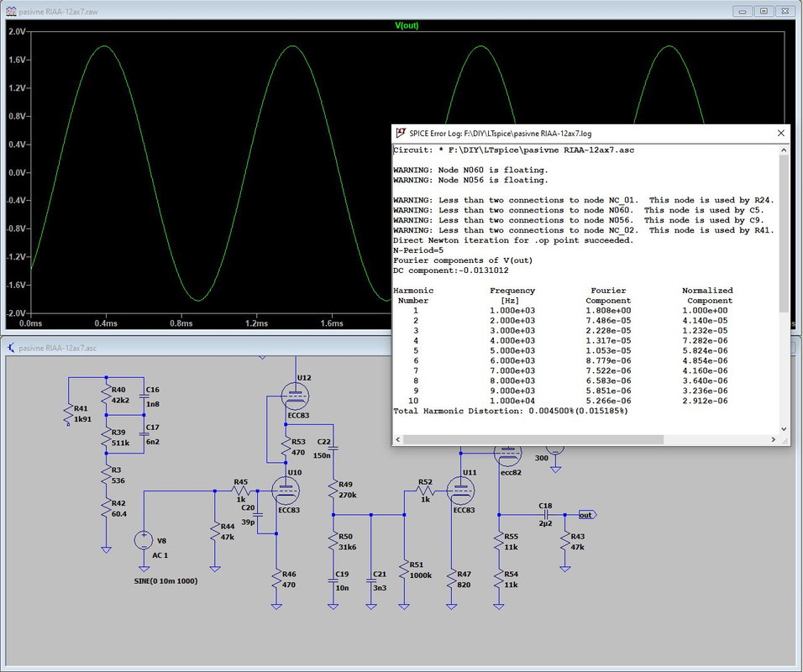Click the '2.0V' vertical axis label
This screenshot has width=803, height=672.
click(x=17, y=31)
